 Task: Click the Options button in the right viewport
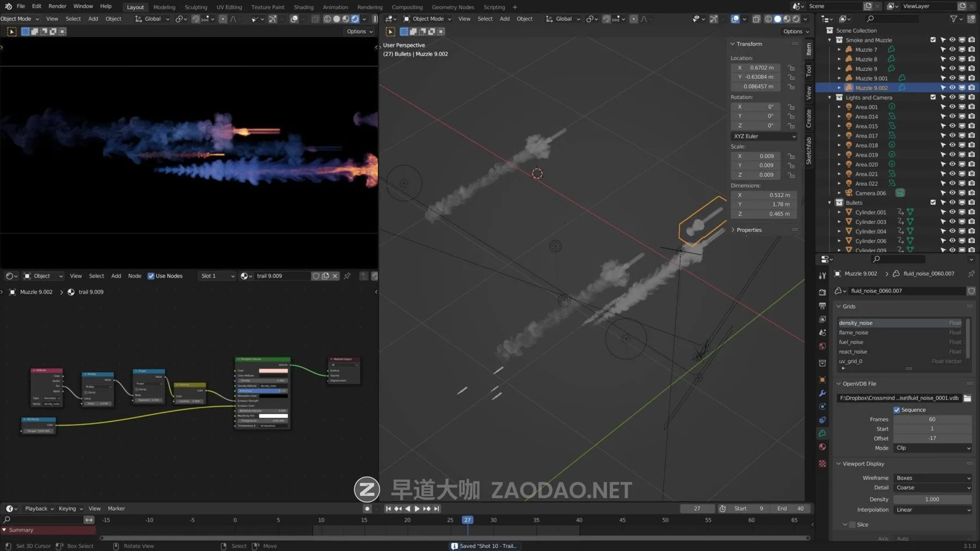click(x=795, y=32)
